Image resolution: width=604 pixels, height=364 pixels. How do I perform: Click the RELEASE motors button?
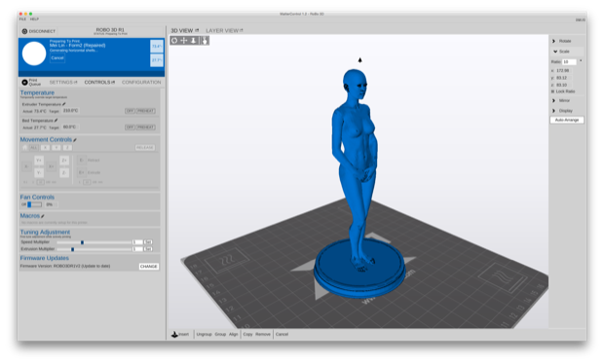coord(145,147)
